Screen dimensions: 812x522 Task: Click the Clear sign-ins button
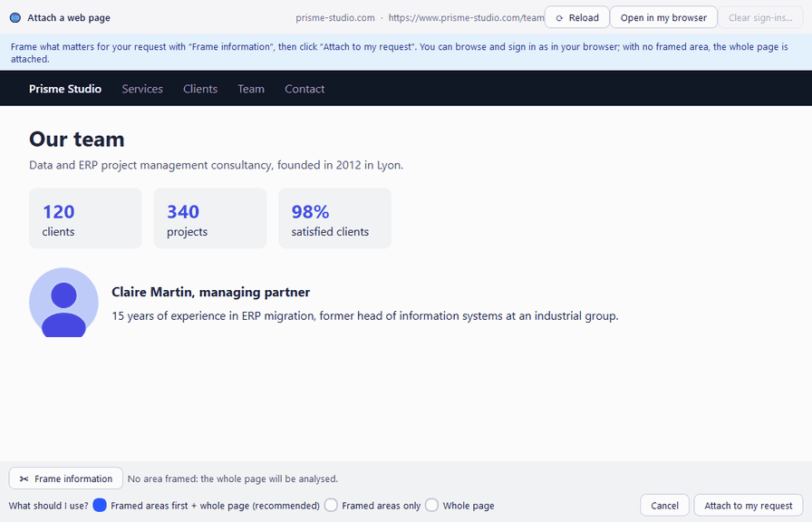[760, 17]
